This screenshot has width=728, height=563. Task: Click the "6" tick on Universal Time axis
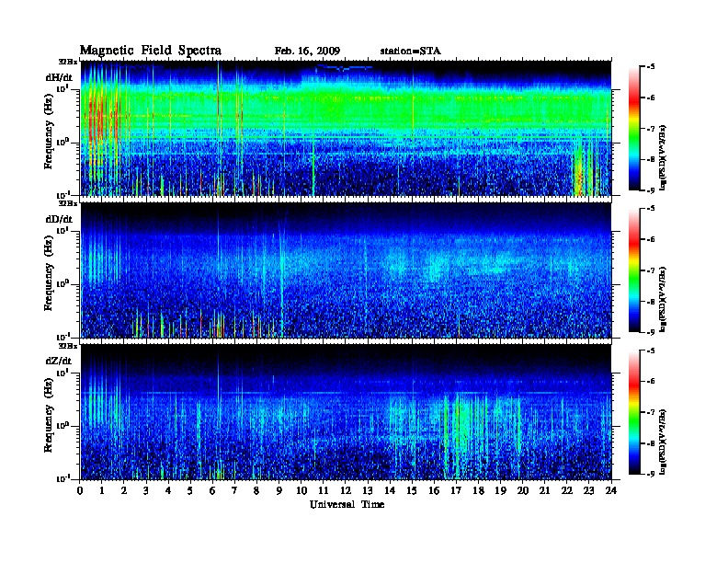click(x=213, y=490)
